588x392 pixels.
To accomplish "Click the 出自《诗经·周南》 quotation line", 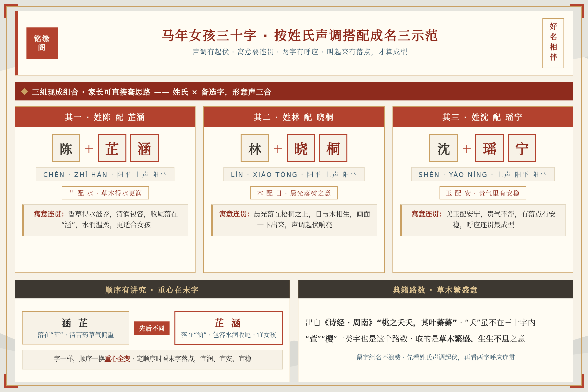I will (x=420, y=322).
